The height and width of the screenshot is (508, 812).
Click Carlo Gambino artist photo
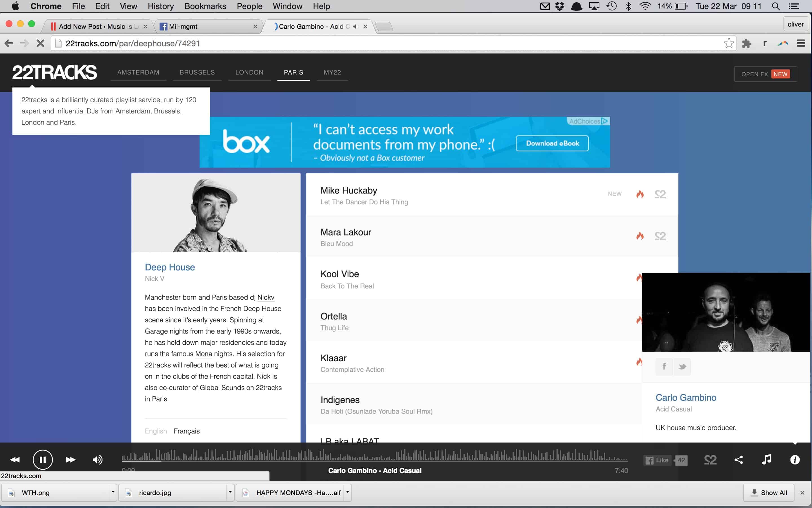coord(726,312)
